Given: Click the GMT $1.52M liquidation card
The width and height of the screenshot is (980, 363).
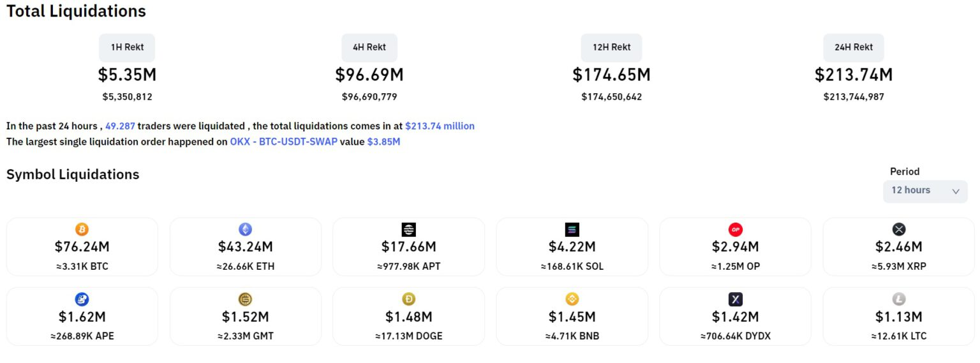Looking at the screenshot, I should pyautogui.click(x=245, y=316).
